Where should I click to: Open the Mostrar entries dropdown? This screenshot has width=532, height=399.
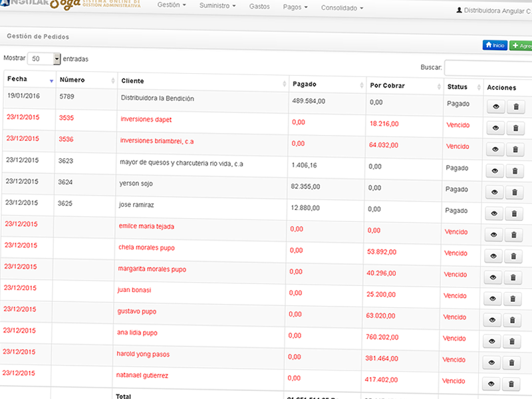point(45,59)
